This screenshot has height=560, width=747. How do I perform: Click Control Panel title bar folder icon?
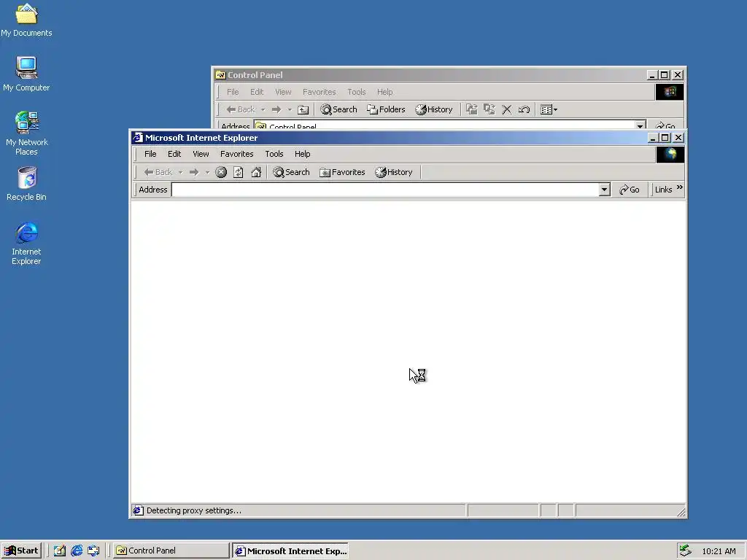[x=220, y=75]
